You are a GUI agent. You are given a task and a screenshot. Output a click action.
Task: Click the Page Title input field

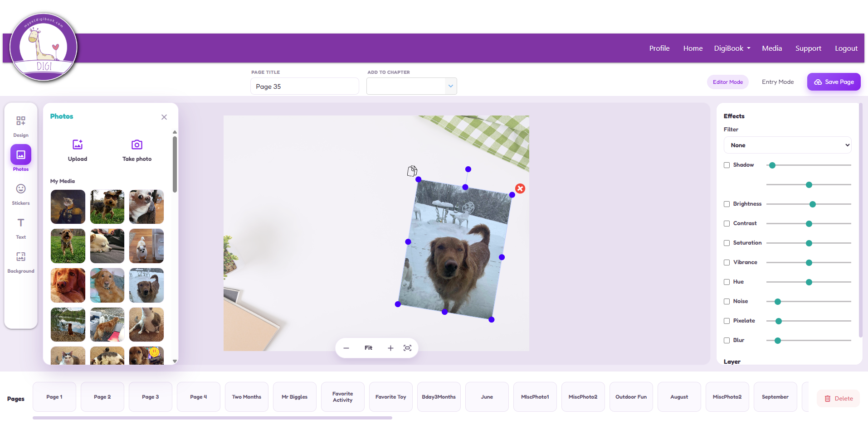(305, 86)
